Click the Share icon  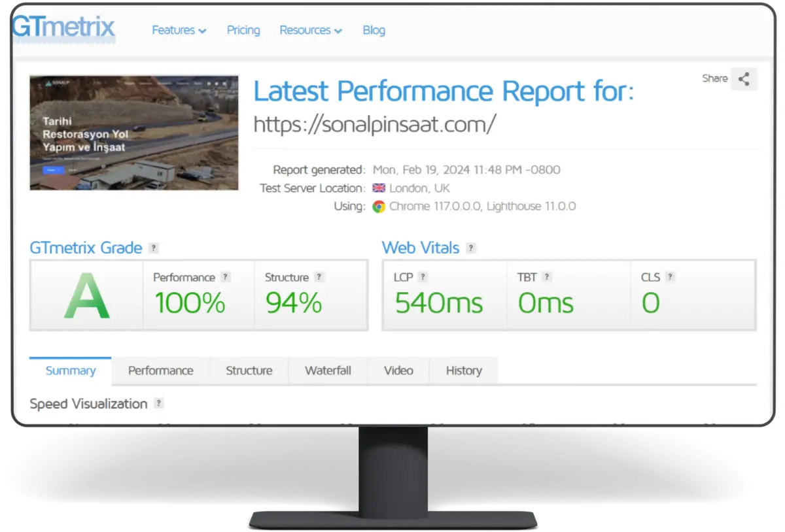coord(744,78)
